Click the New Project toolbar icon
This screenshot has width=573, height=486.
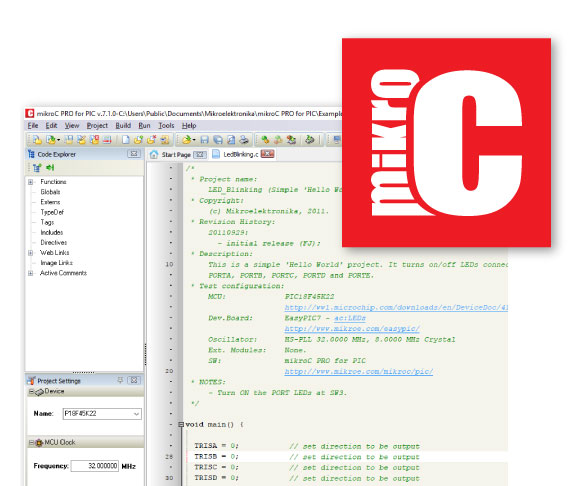tap(37, 140)
